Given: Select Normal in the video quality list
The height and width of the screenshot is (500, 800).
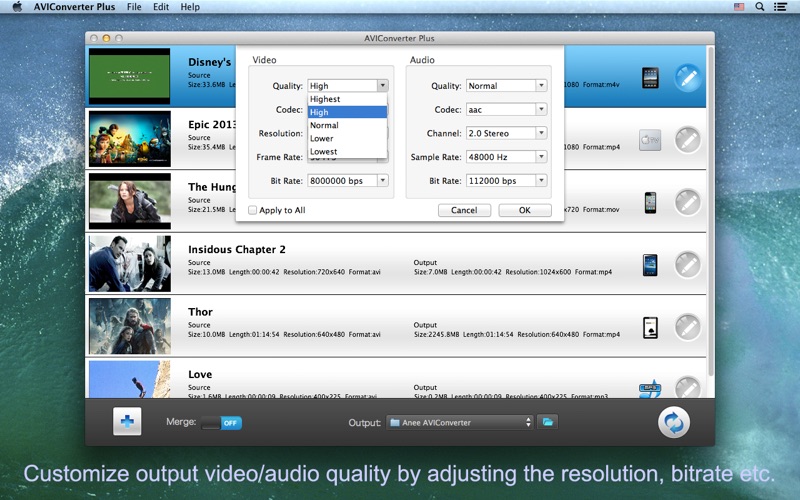Looking at the screenshot, I should [347, 125].
